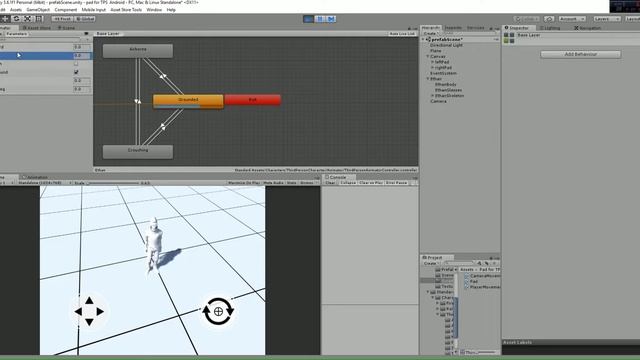Collapse the Canvas object in Hierarchy
Viewport: 640px width, 360px height.
click(x=428, y=56)
